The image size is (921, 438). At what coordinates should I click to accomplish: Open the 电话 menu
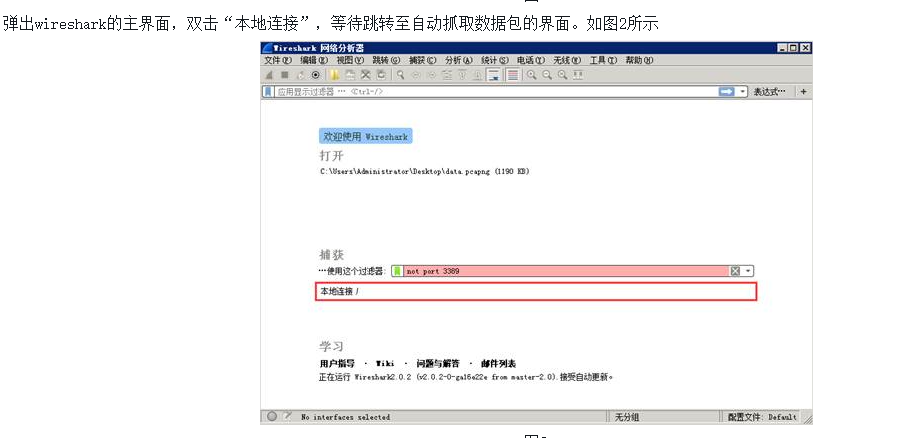tap(531, 60)
